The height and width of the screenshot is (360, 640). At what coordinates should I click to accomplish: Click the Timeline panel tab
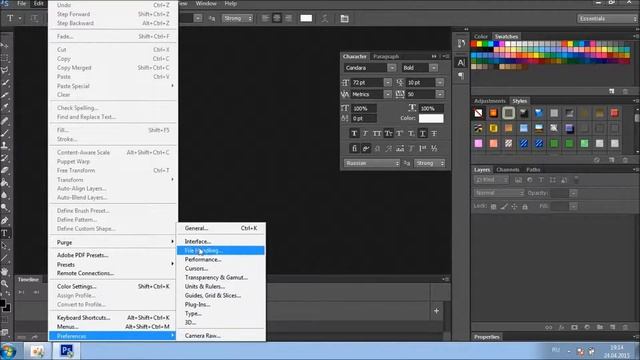28,280
